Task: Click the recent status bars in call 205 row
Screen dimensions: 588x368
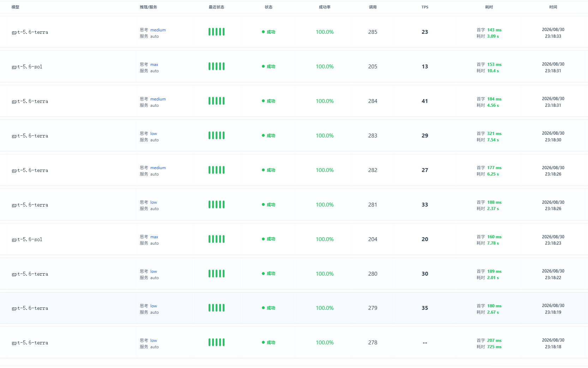Action: (x=216, y=66)
